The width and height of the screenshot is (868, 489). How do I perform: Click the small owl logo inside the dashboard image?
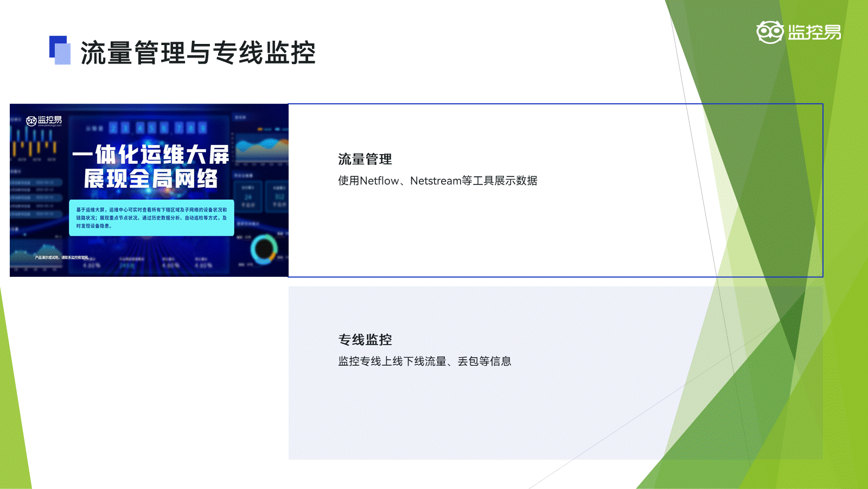click(x=31, y=121)
